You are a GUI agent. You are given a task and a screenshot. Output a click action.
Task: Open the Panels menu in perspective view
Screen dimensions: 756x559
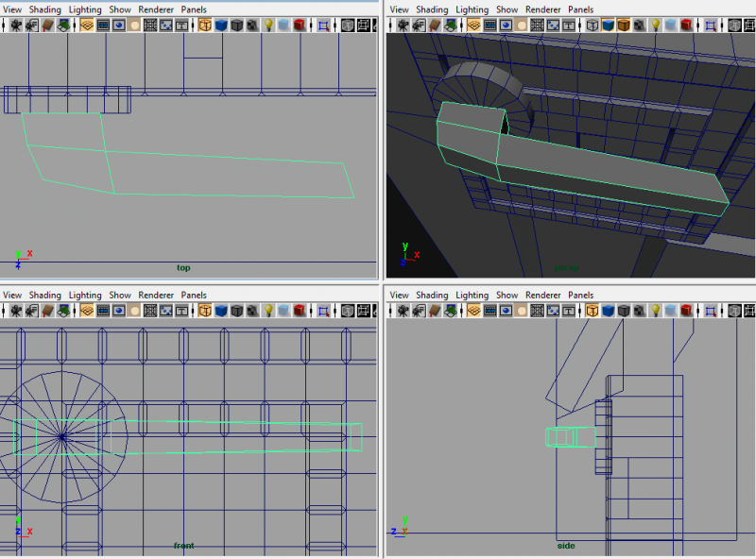click(x=580, y=9)
